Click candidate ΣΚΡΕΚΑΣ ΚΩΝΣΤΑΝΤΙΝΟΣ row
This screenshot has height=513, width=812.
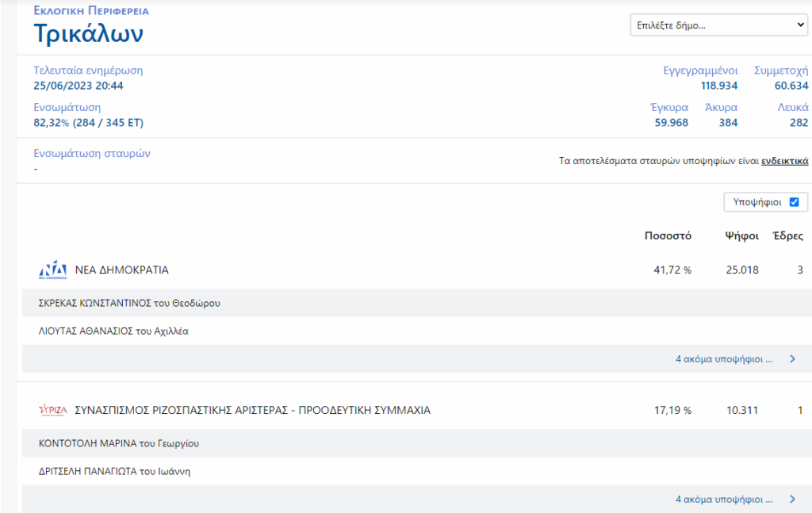[x=417, y=303]
